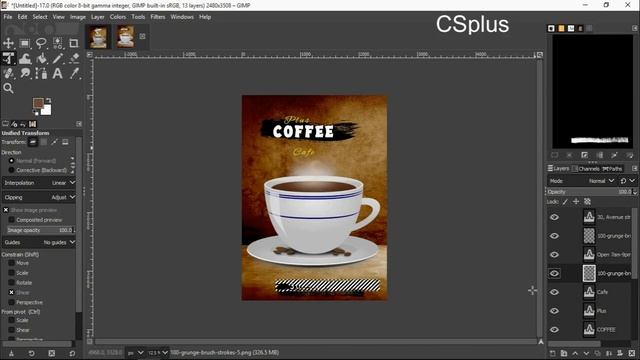Hide the Cafe text layer
This screenshot has width=640, height=360.
point(554,292)
